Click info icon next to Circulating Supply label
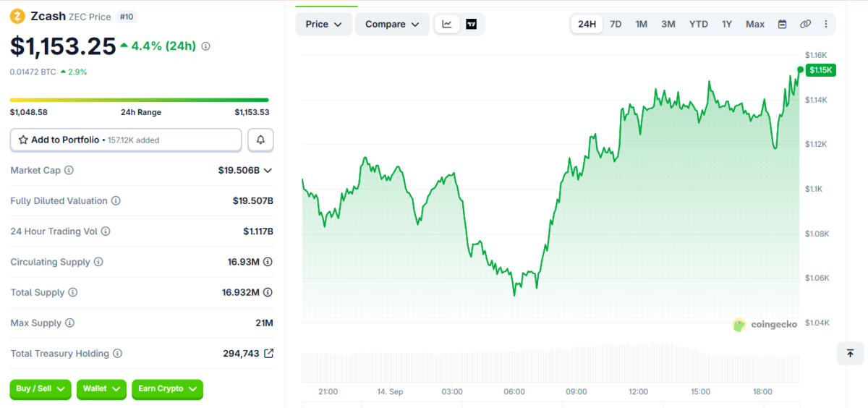Screen dimensions: 868x408 tap(98, 262)
